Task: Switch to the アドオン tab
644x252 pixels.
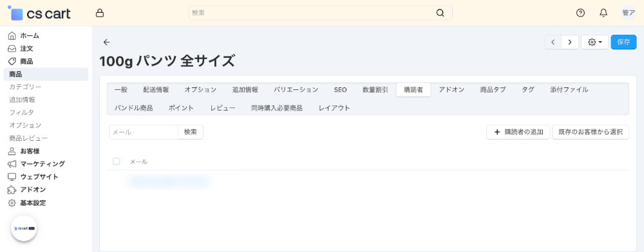Action: point(451,90)
